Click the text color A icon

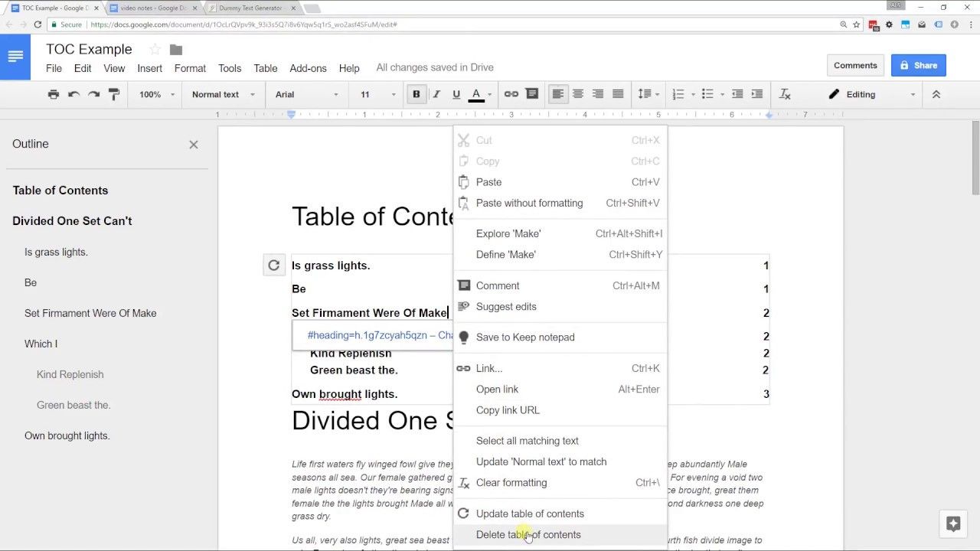click(x=476, y=94)
